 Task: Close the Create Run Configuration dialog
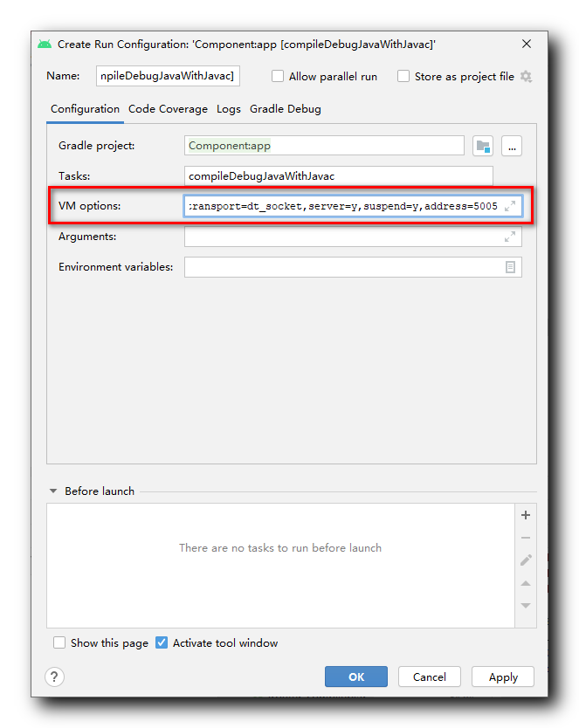coord(526,44)
